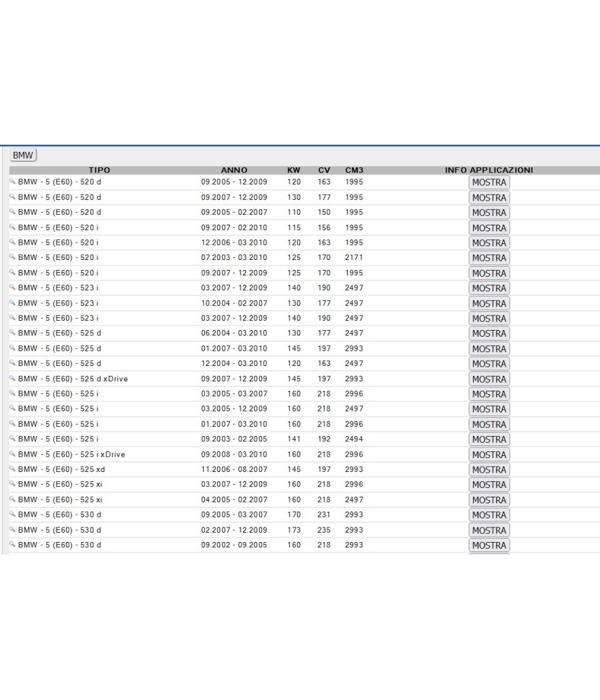Click magnifier for 525 i 141 kW row
This screenshot has width=600, height=700.
click(x=13, y=439)
